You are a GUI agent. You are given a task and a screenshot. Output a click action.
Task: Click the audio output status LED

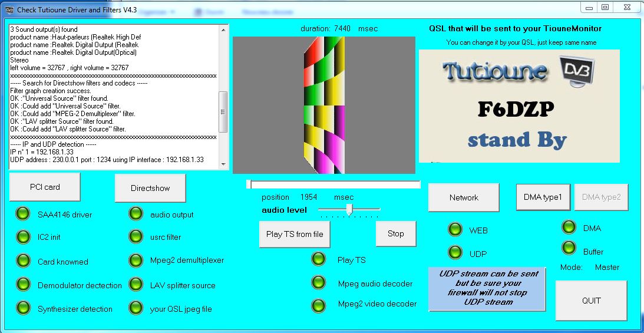[x=136, y=213]
